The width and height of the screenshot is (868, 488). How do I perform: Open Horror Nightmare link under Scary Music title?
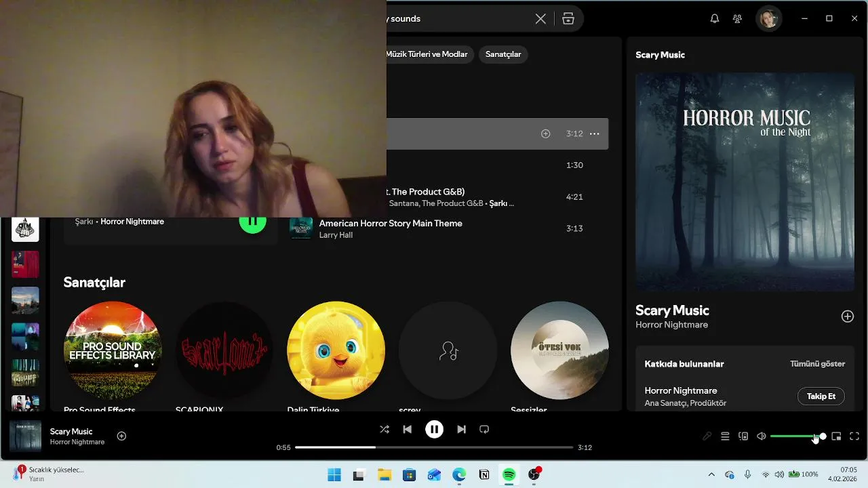pyautogui.click(x=671, y=325)
